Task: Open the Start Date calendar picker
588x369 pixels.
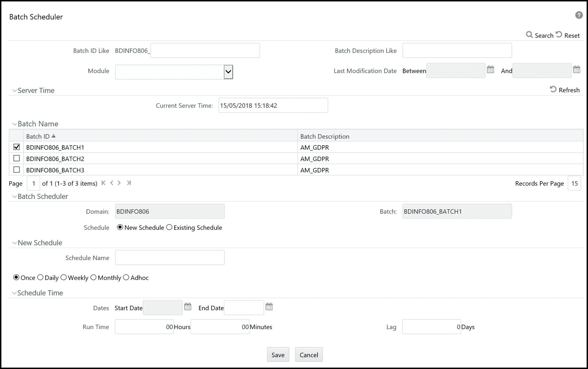Action: 187,306
